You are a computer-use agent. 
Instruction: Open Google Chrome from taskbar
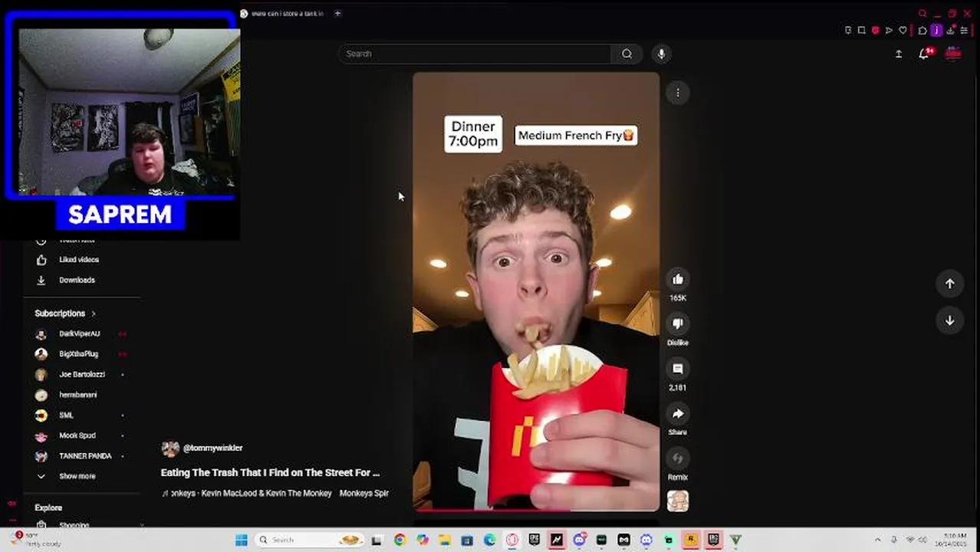[x=400, y=540]
